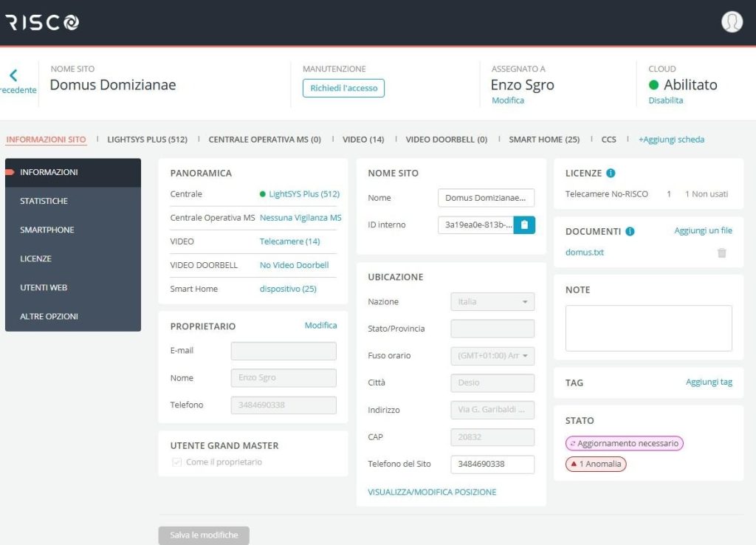This screenshot has height=545, width=756.
Task: Click the info icon next to LICENZE
Action: [x=611, y=174]
